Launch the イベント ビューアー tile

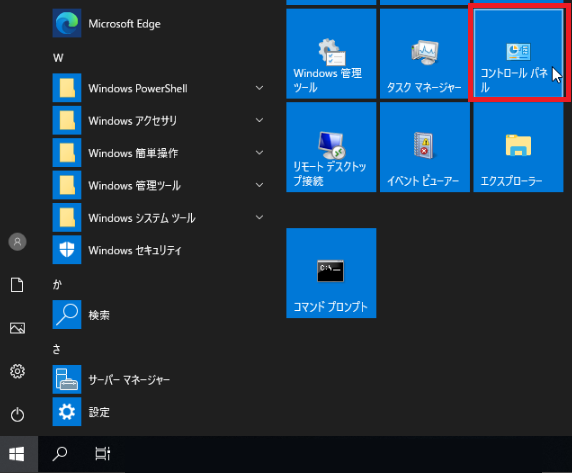point(425,147)
